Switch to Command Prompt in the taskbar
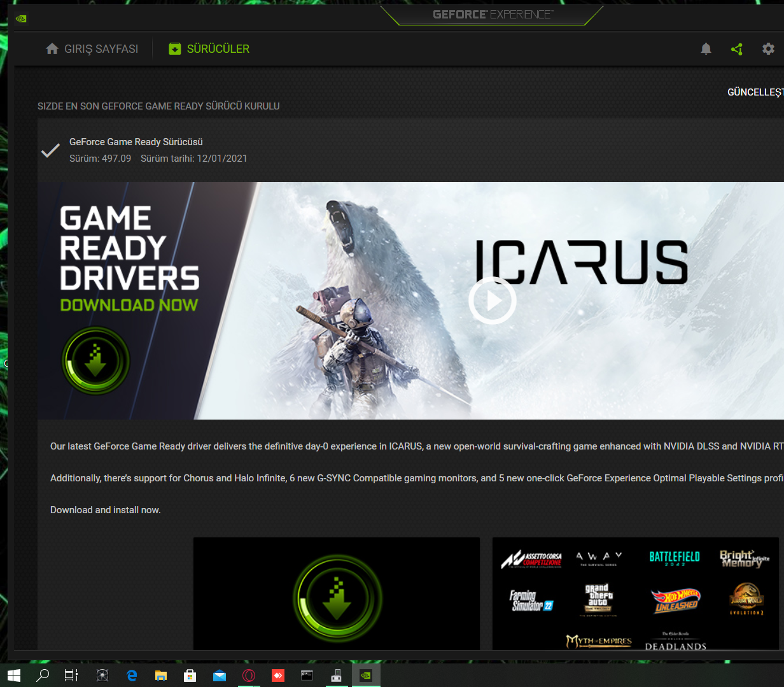 point(307,676)
